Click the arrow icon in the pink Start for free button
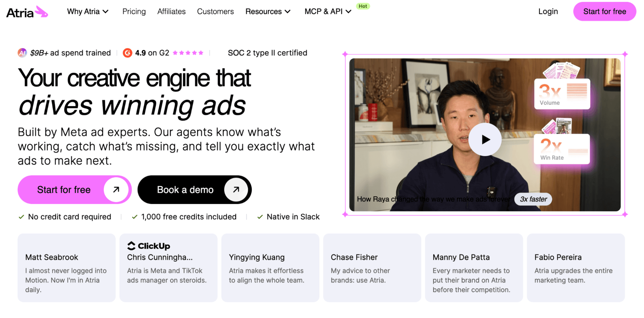This screenshot has height=318, width=644. 116,190
